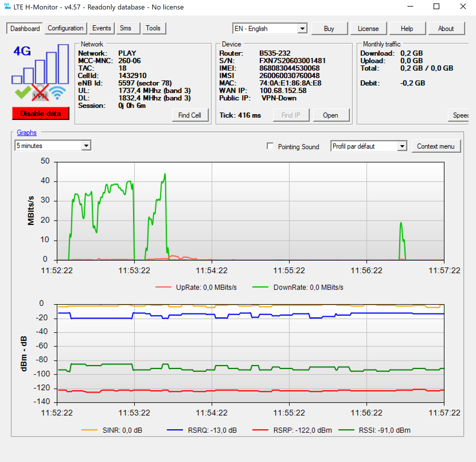The image size is (476, 462).
Task: Click the red RSRP line in signal graph
Action: click(250, 391)
